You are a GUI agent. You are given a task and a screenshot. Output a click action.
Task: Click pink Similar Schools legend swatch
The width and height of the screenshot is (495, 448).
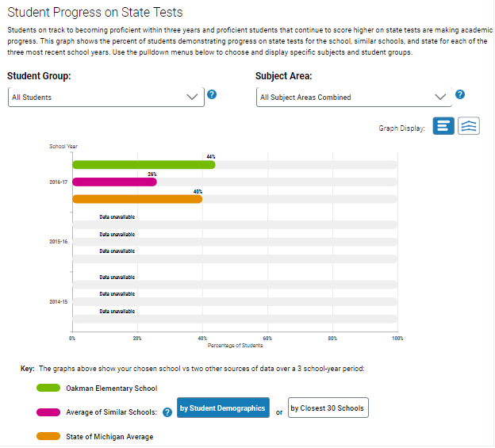(48, 412)
